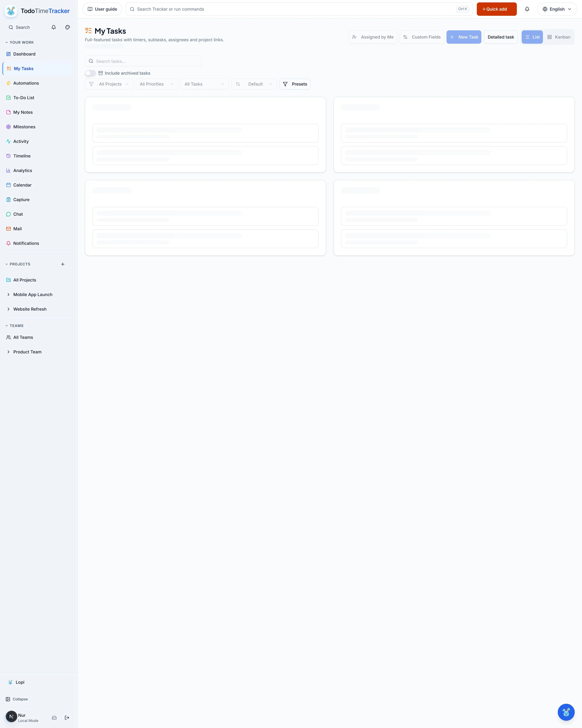Click the storage icon beside Local Mode

click(x=54, y=717)
